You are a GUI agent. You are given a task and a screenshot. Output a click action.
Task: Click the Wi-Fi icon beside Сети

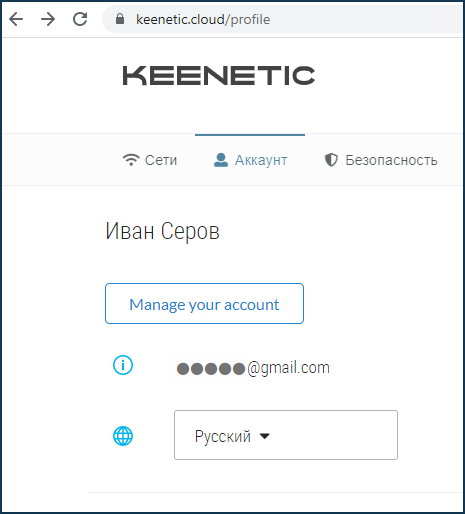coord(131,160)
